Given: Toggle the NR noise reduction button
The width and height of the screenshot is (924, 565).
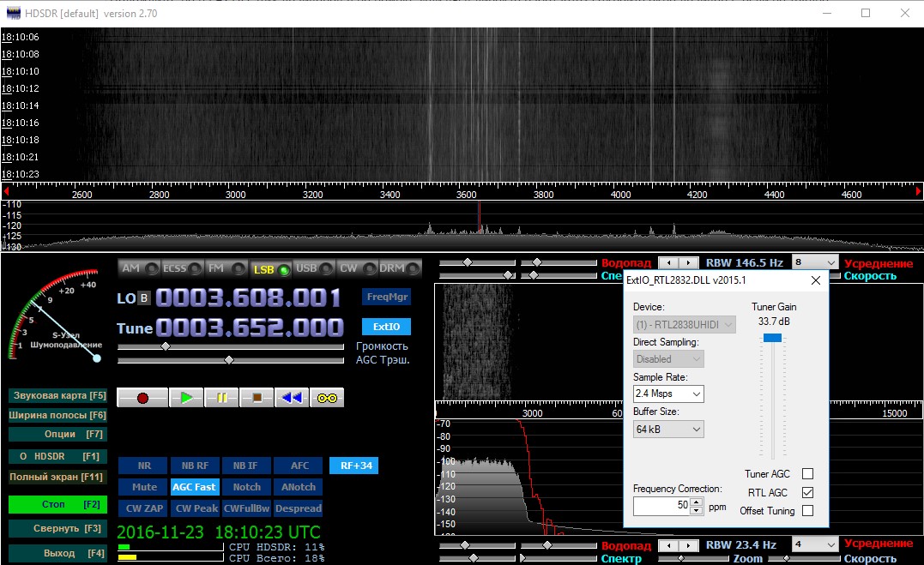Looking at the screenshot, I should click(x=144, y=466).
